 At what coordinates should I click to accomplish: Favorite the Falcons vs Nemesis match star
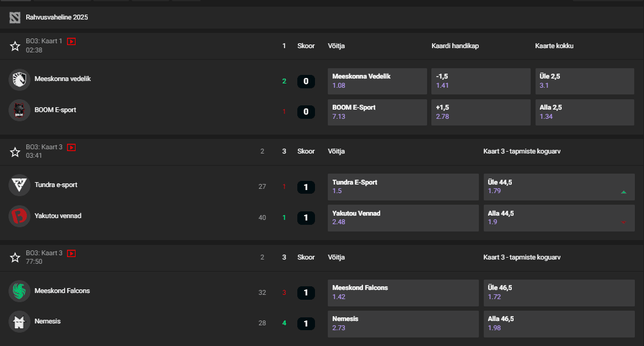click(x=15, y=257)
